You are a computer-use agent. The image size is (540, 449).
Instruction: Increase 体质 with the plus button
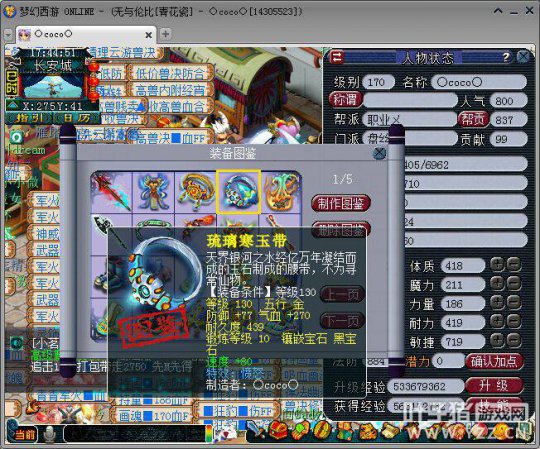pos(497,265)
